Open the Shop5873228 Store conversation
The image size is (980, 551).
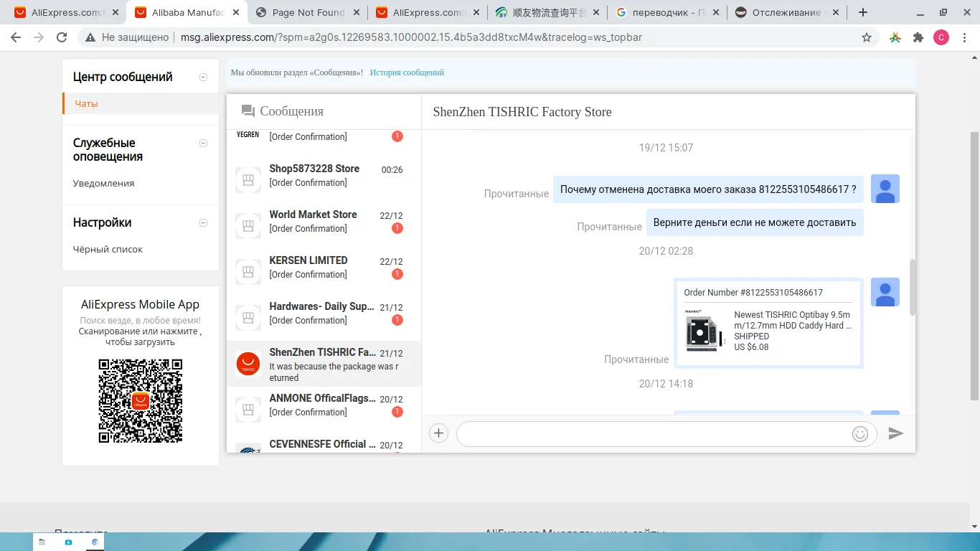pos(324,180)
